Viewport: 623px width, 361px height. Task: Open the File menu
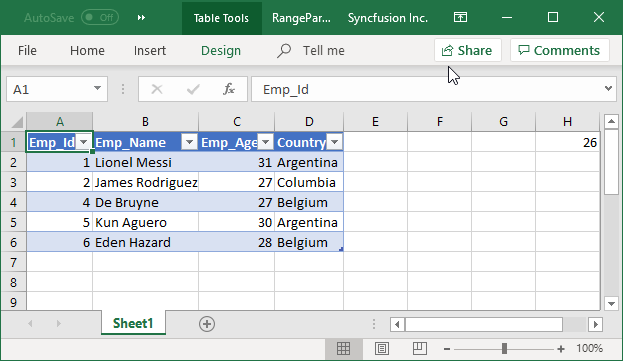(x=27, y=50)
